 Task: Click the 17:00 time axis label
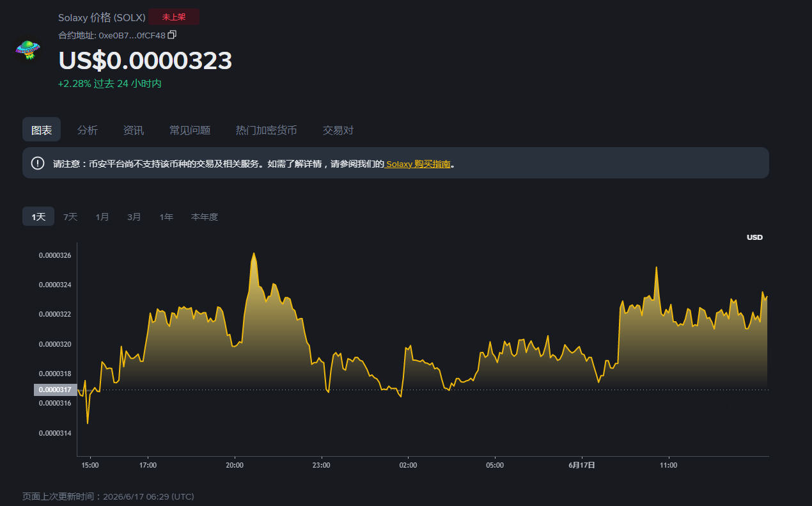tap(148, 465)
